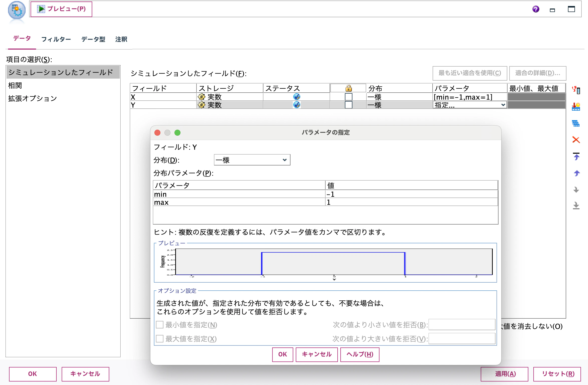Click the X field name cell
Image resolution: width=588 pixels, height=385 pixels.
tap(163, 97)
